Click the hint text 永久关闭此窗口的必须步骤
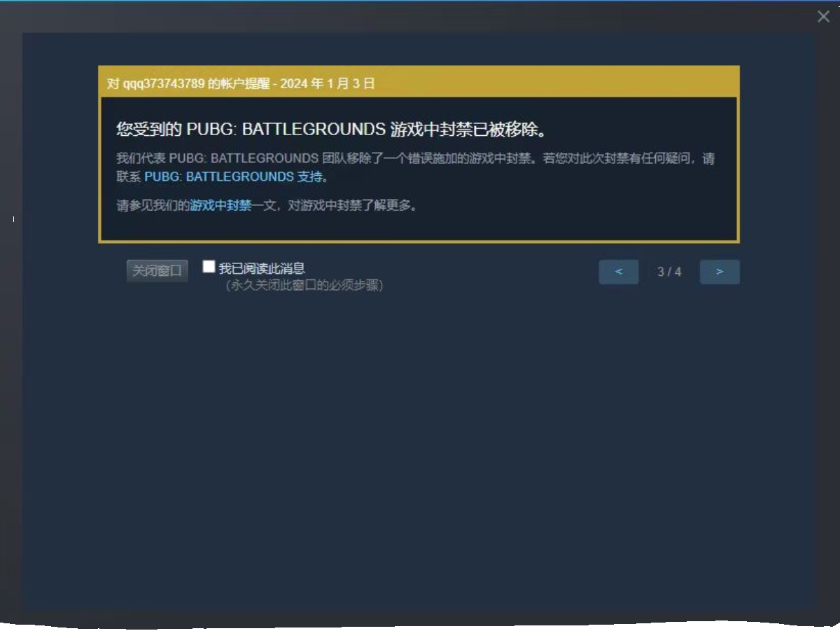Viewport: 840px width, 631px height. [304, 286]
